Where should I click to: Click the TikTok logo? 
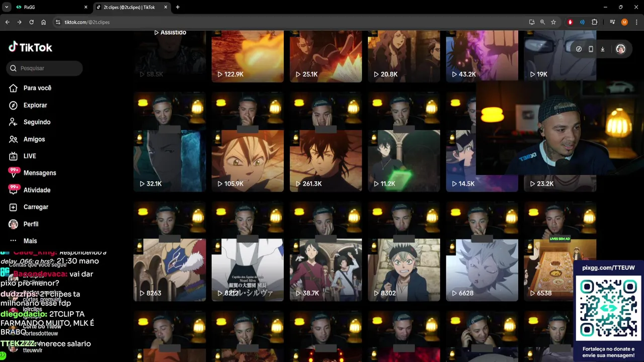point(30,47)
